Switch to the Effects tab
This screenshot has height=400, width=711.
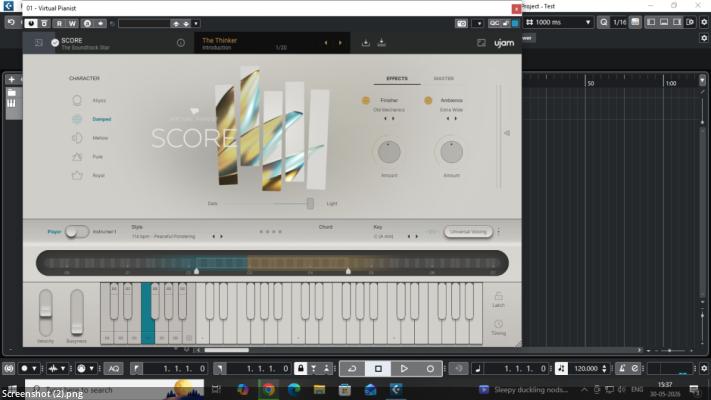coord(397,78)
